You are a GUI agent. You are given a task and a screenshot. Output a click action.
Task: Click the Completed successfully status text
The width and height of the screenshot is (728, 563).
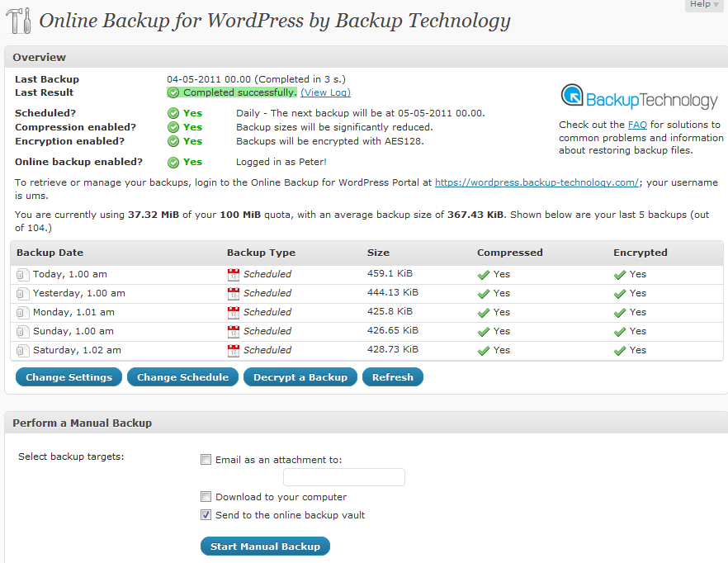point(239,92)
